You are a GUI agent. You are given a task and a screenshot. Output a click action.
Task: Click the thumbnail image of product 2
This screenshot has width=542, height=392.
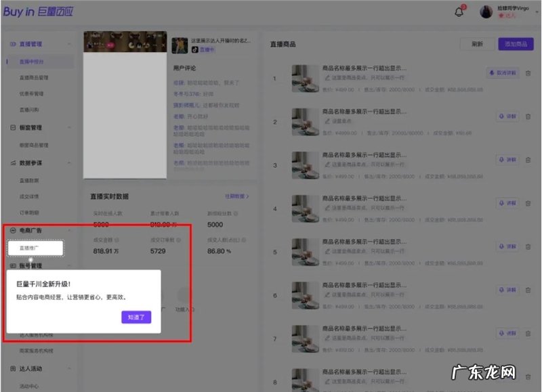click(306, 122)
